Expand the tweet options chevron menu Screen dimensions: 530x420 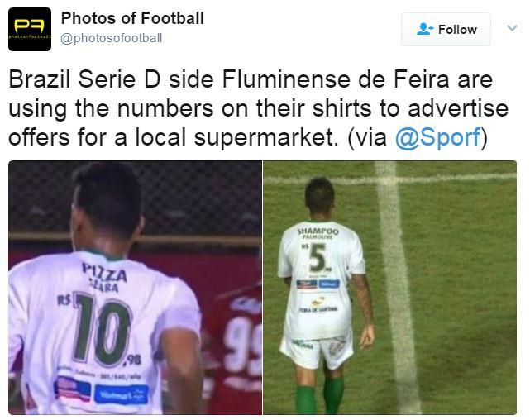click(512, 28)
